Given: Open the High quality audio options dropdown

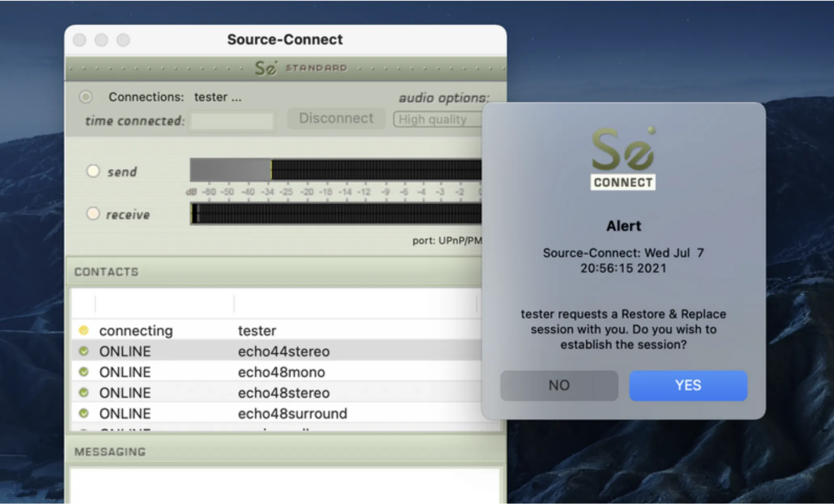Looking at the screenshot, I should coord(438,119).
